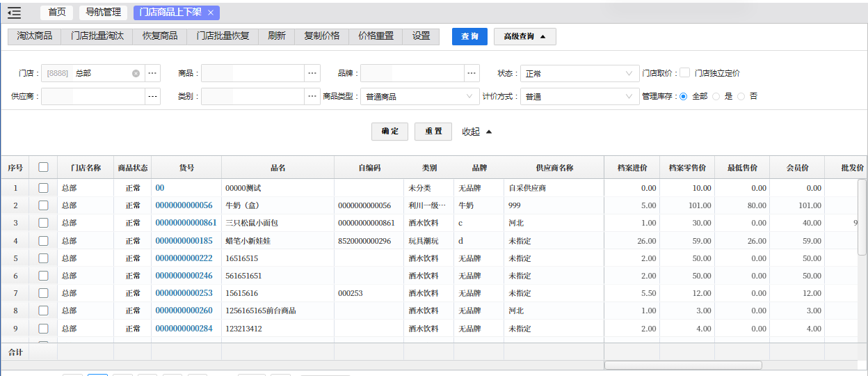This screenshot has height=376, width=868.
Task: Click cell 玩具潮玩 in row 4
Action: click(x=424, y=241)
